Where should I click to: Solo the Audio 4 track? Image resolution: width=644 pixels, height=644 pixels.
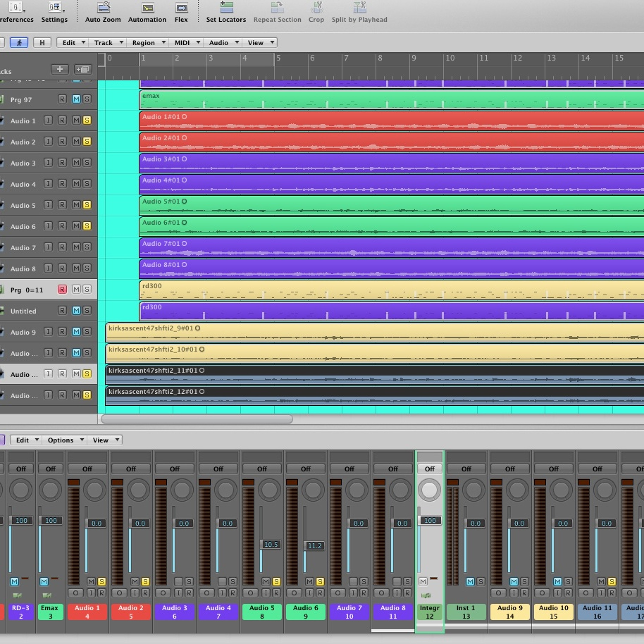(87, 184)
